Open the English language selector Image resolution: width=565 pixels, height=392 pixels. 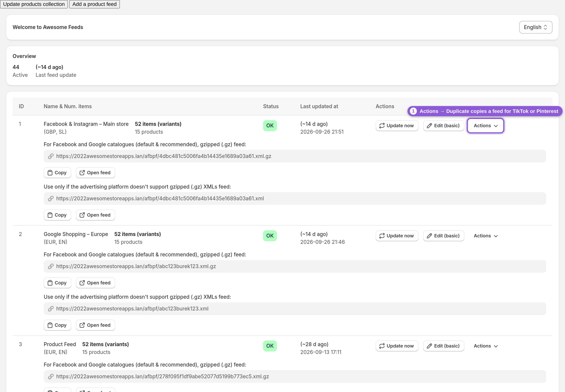(x=536, y=27)
